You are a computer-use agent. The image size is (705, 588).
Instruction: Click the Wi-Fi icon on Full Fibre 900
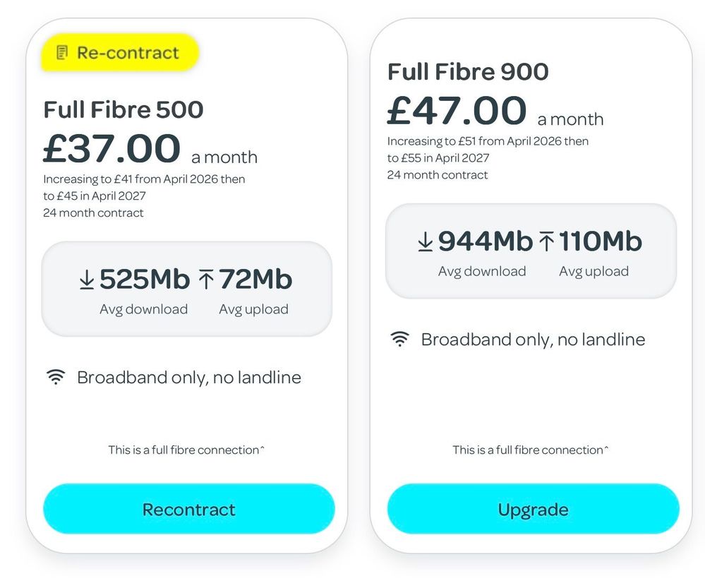click(399, 340)
